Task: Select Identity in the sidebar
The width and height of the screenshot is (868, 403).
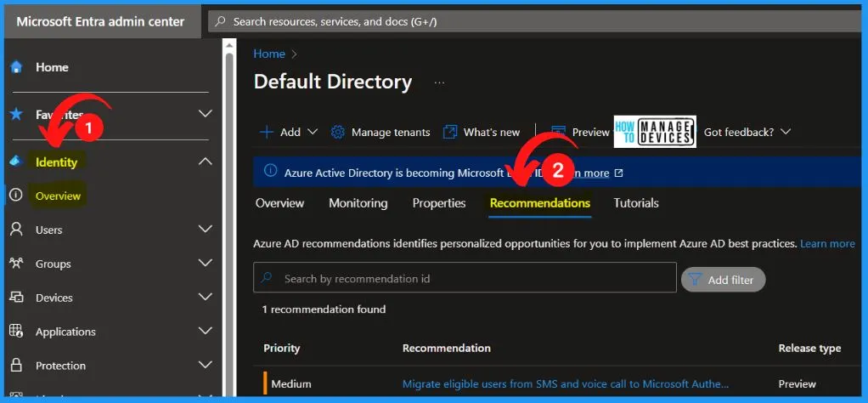Action: [x=56, y=162]
